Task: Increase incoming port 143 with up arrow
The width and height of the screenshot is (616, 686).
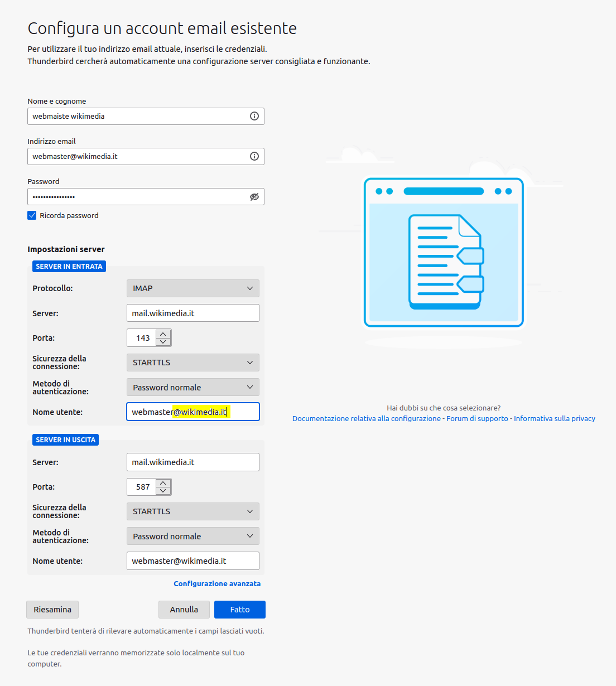Action: tap(163, 334)
